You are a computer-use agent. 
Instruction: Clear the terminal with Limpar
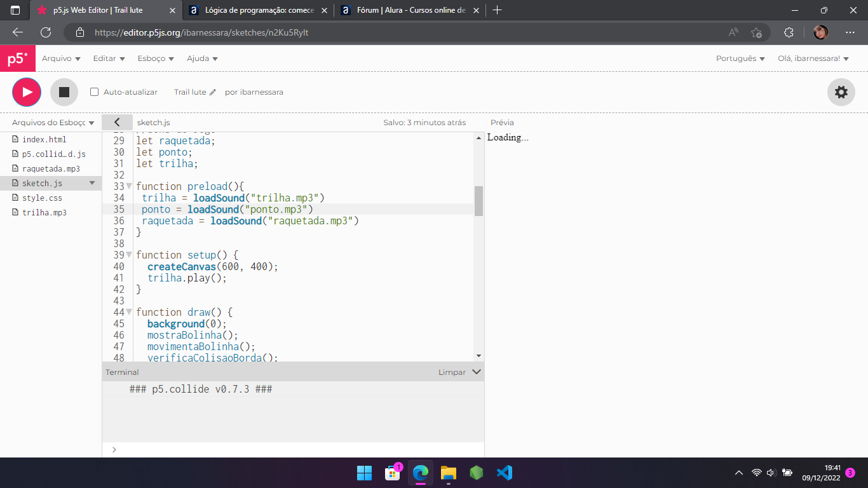[x=452, y=372]
